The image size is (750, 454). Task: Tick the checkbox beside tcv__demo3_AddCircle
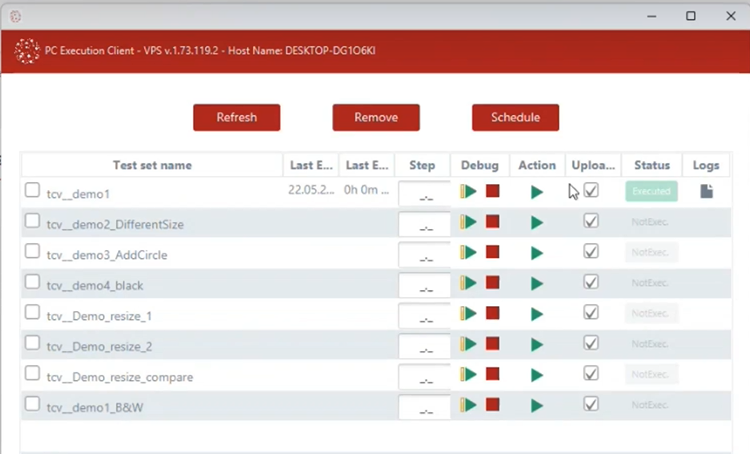coord(33,252)
